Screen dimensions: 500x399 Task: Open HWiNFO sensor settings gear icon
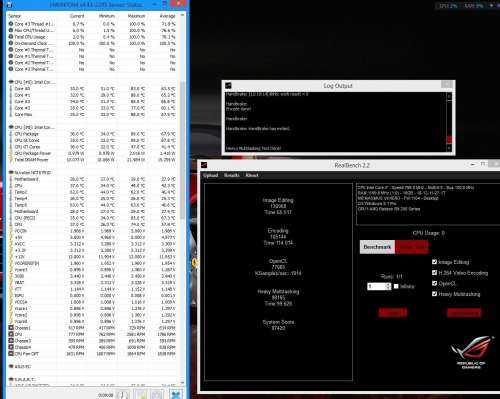click(157, 395)
